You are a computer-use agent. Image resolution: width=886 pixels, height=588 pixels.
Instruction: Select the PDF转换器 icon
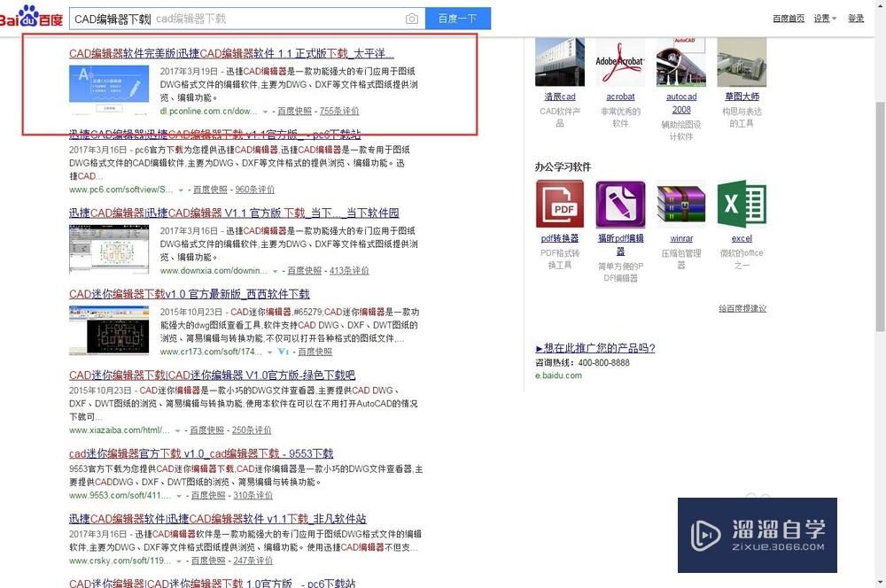click(x=561, y=202)
